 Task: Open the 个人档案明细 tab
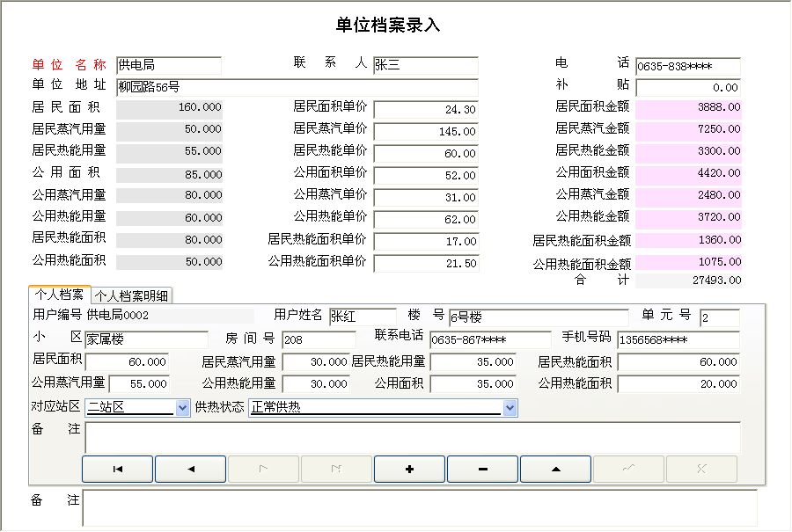[x=131, y=295]
